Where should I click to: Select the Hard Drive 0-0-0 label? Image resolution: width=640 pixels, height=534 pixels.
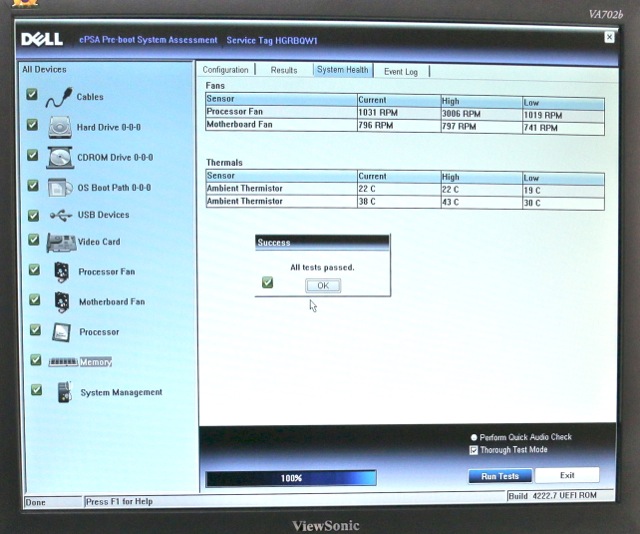click(109, 127)
